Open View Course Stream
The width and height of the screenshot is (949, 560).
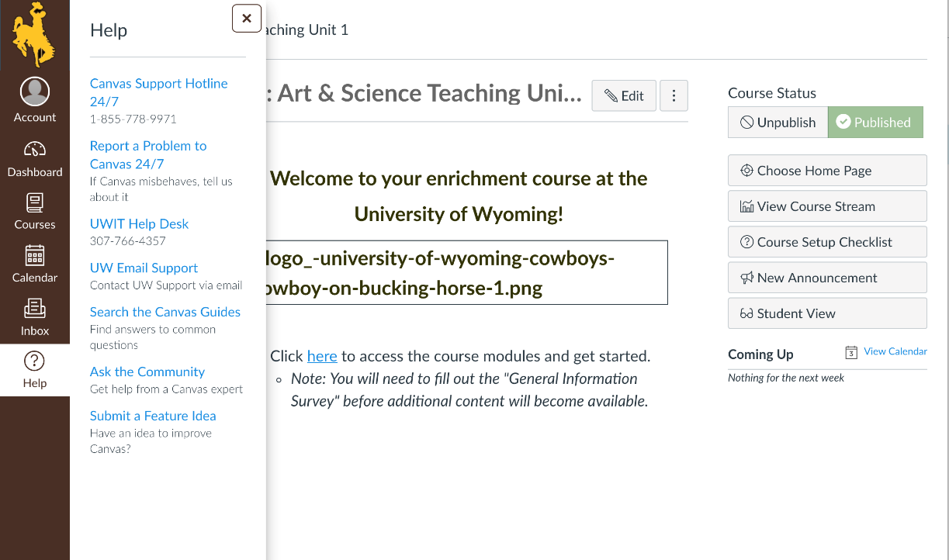pyautogui.click(x=827, y=206)
